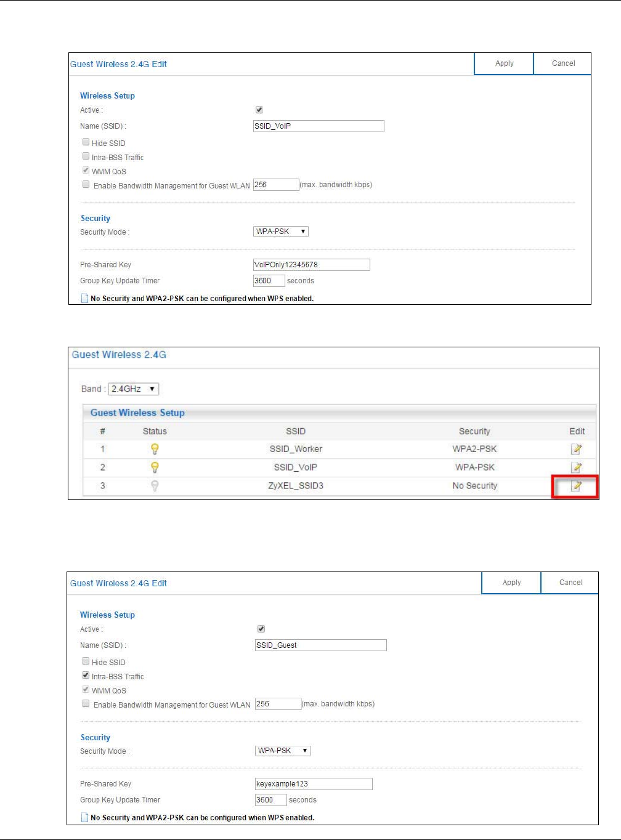Enable Bandwidth Management checkbox for SSID_Guest

point(86,703)
